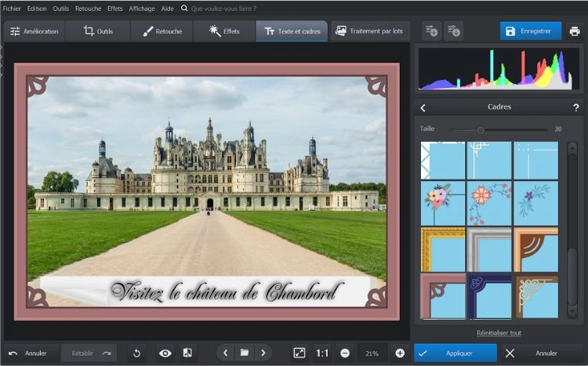The height and width of the screenshot is (366, 588).
Task: Click the printer icon
Action: click(x=575, y=31)
